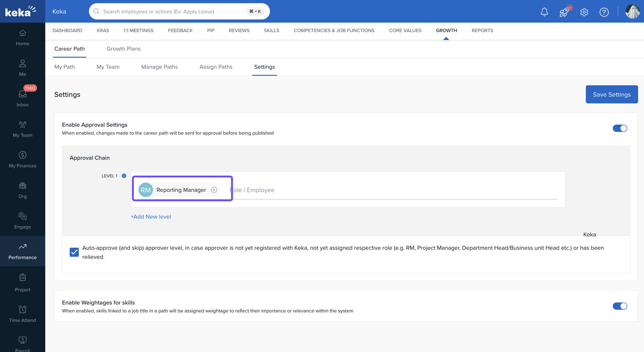The image size is (644, 352).
Task: Open the Engage sidebar section
Action: point(22,221)
